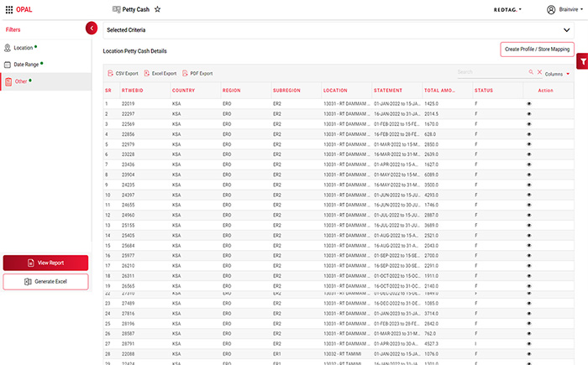Open the OPAL app grid menu
588x365 pixels.
pos(9,10)
